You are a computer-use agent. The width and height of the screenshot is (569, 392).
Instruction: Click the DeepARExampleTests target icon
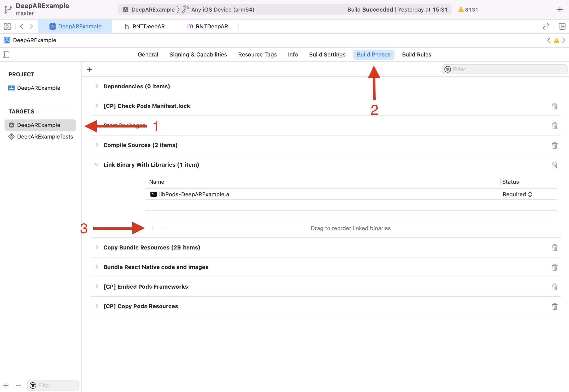pos(11,137)
